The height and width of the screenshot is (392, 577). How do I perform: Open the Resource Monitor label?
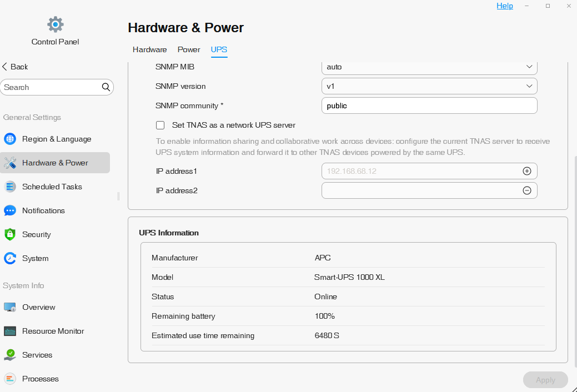pos(53,331)
